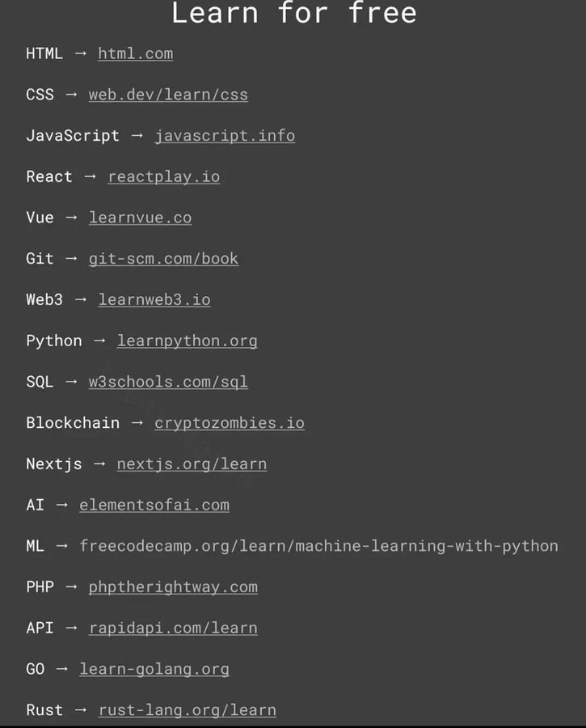Open the learnpython.org link
This screenshot has width=586, height=728.
187,341
